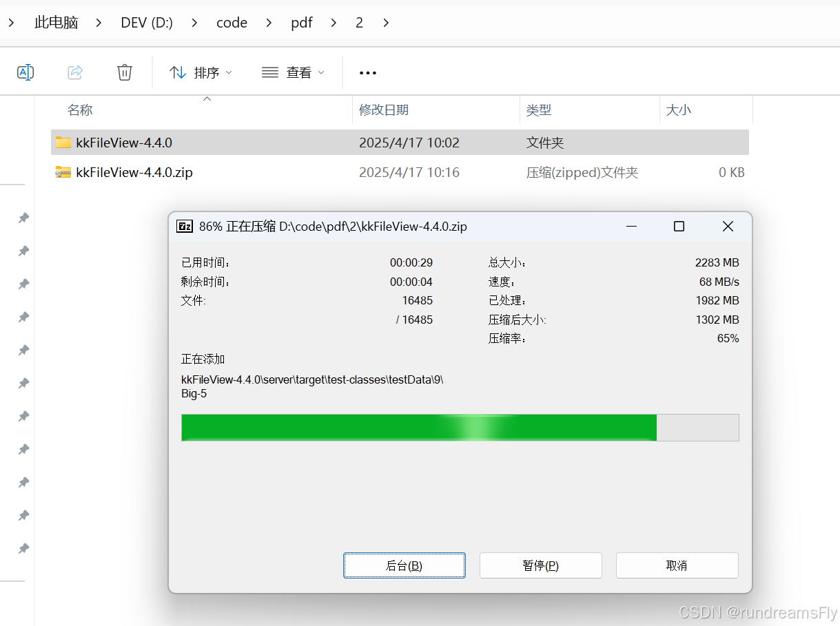
Task: Click the code breadcrumb segment
Action: tap(232, 23)
